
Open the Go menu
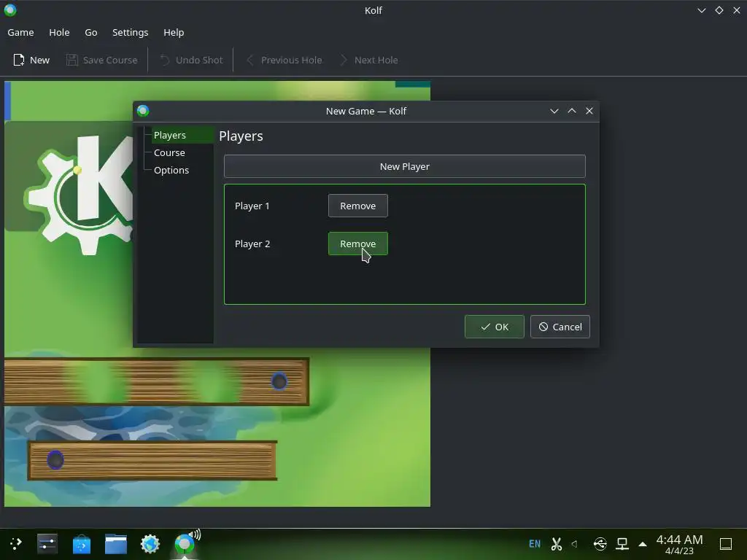pyautogui.click(x=91, y=32)
